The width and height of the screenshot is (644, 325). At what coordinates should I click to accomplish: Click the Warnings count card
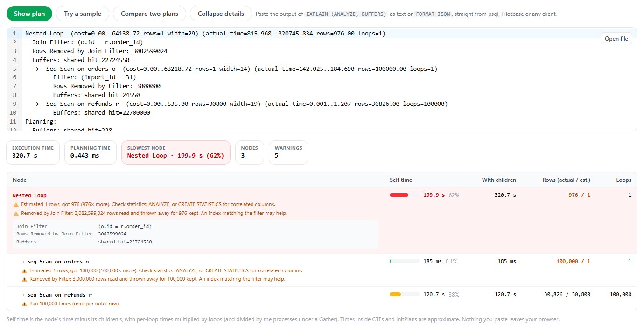(288, 152)
